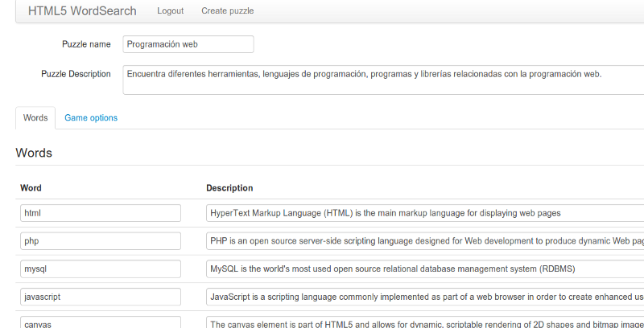Click the JavaScript scripting language description field

[x=425, y=297]
